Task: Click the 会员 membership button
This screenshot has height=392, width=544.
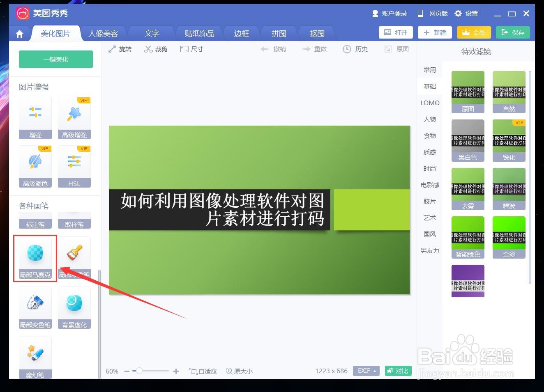Action: pyautogui.click(x=474, y=32)
